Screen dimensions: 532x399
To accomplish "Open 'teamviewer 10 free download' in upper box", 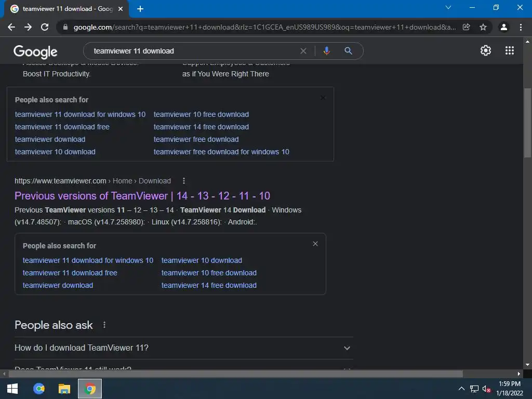I will click(201, 115).
